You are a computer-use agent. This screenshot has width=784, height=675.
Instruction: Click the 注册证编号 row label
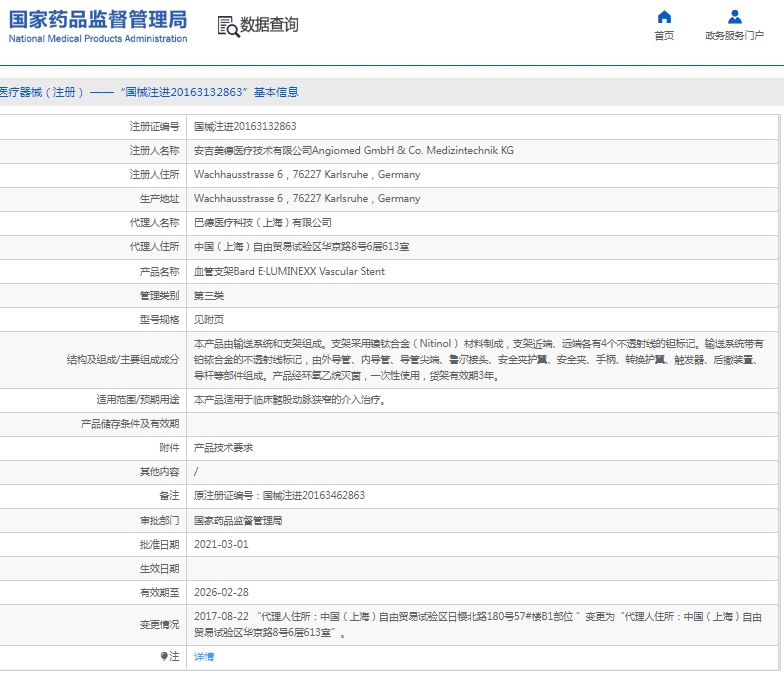click(154, 126)
